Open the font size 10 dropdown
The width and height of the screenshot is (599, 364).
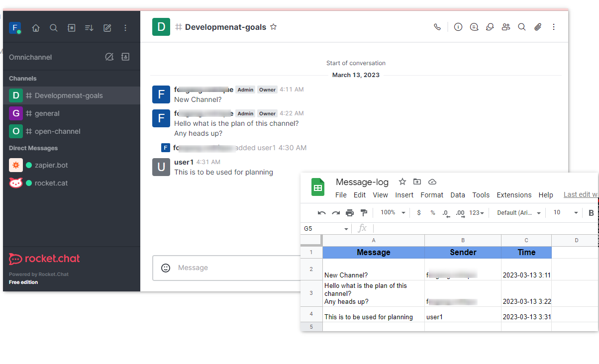coord(566,213)
